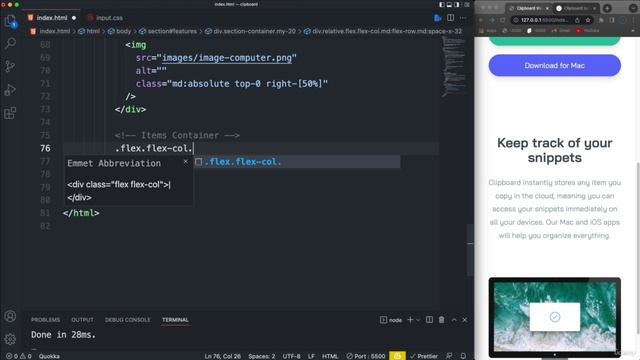Viewport: 640px width, 360px height.
Task: Open the feedback icon in the status bar
Action: [449, 356]
